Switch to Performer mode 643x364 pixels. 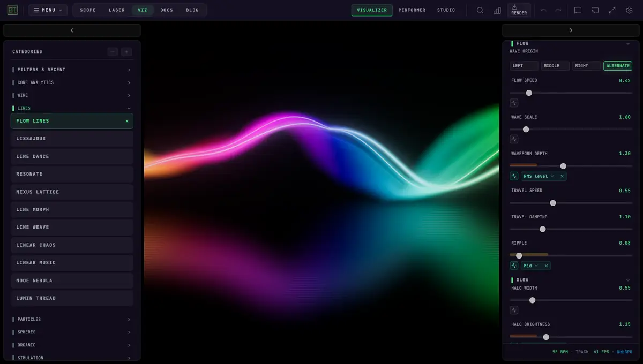click(x=412, y=10)
